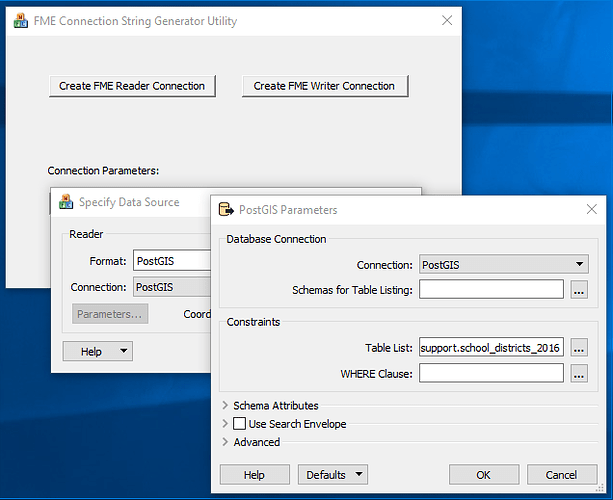Click the Reader group label
The height and width of the screenshot is (500, 613).
[x=86, y=234]
